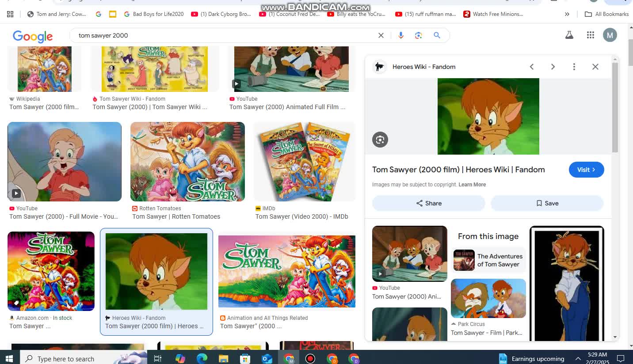
Task: Open Google Lens image search icon
Action: point(419,35)
